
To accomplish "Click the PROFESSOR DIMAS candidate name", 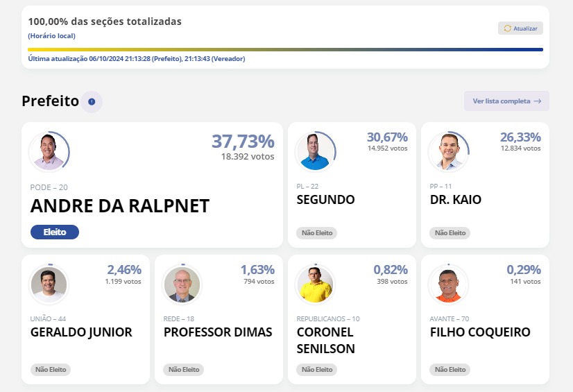I will [x=218, y=332].
